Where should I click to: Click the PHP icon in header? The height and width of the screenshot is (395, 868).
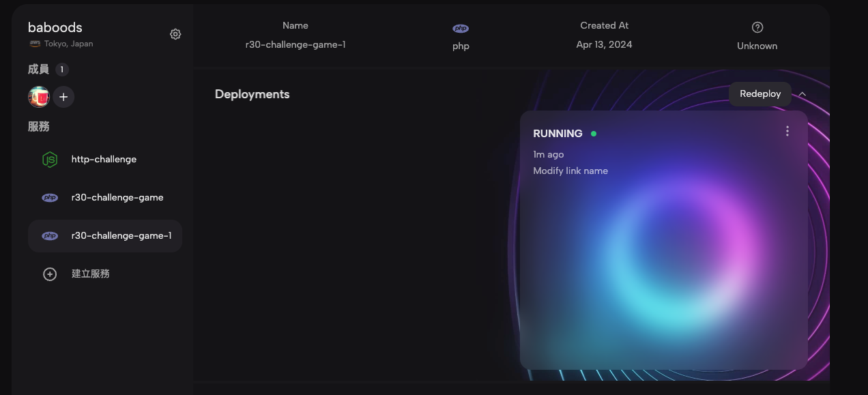[461, 29]
